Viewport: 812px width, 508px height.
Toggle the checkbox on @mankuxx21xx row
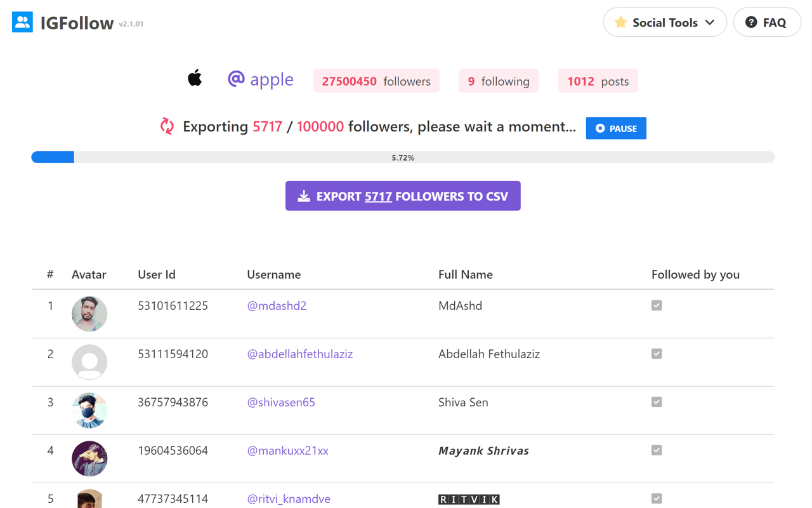point(657,450)
